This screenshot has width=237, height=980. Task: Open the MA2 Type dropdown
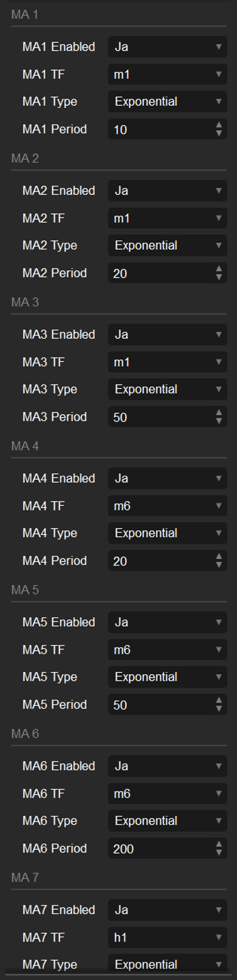(x=167, y=245)
